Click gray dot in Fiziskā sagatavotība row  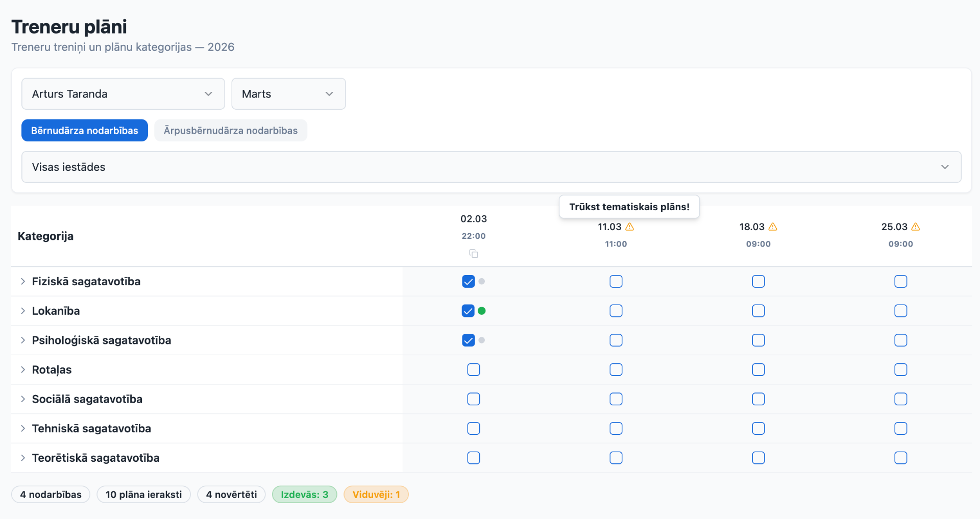point(482,281)
